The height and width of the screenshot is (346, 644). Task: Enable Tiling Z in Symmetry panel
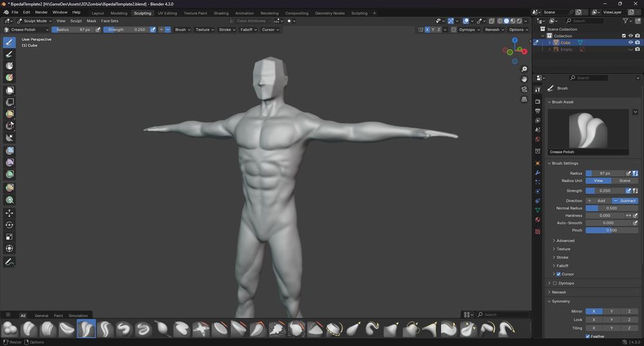629,328
